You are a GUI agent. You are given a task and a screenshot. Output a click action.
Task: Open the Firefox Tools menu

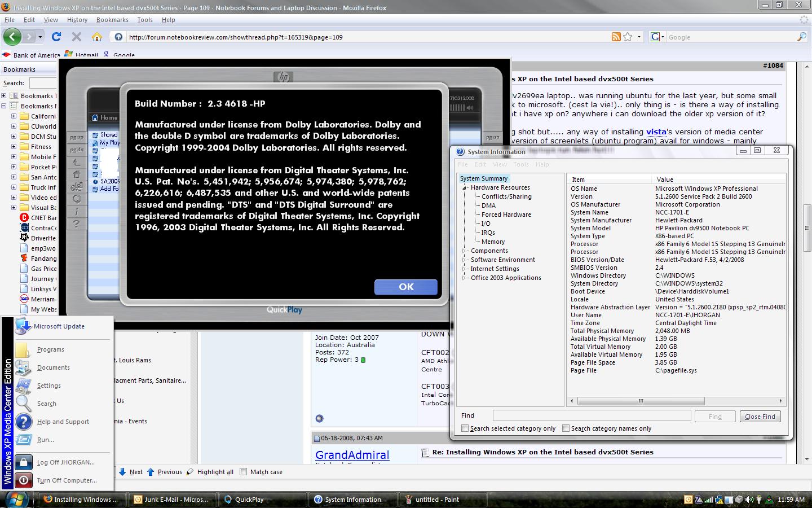145,20
